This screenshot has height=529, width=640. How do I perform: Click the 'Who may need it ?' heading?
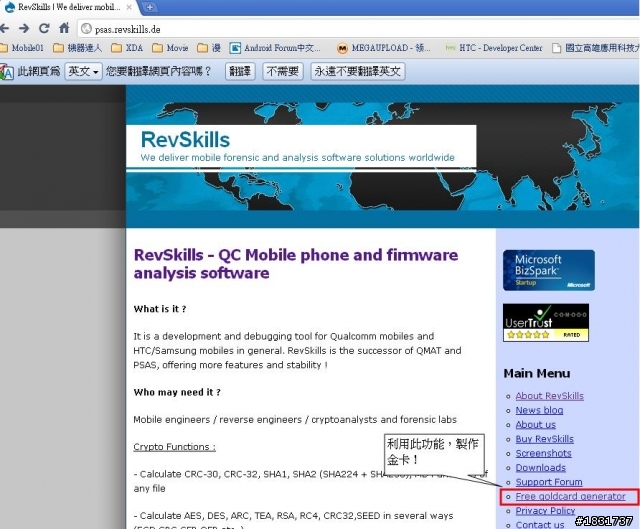(177, 392)
